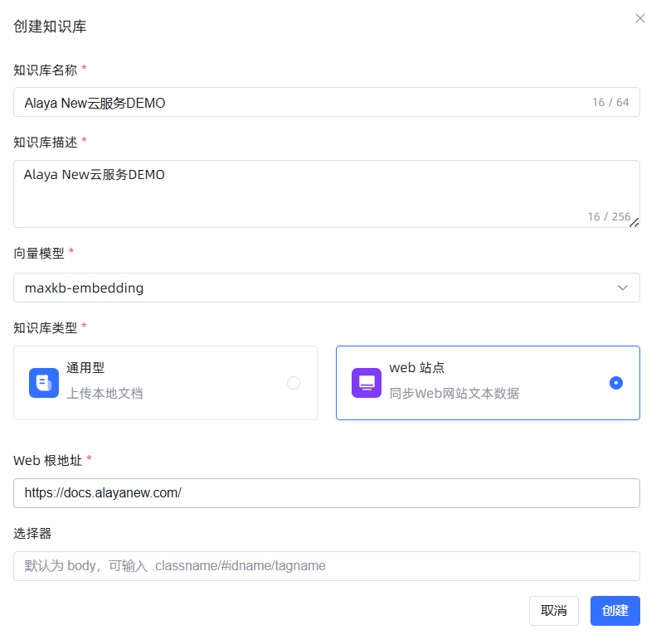Choose the 通用型 card title
Screen dimensions: 661x644
[x=85, y=368]
